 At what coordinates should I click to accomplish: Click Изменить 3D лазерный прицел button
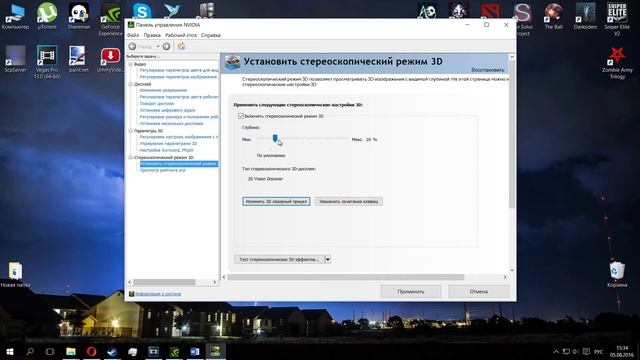(x=276, y=201)
